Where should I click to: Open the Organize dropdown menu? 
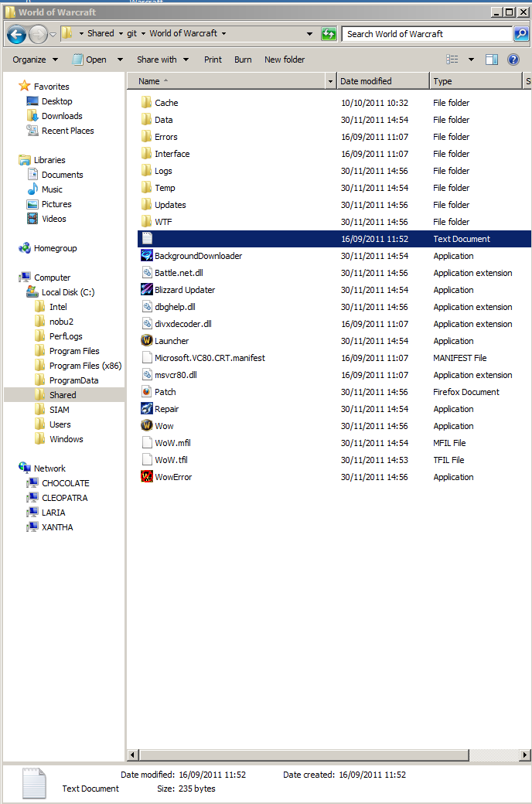click(x=35, y=60)
